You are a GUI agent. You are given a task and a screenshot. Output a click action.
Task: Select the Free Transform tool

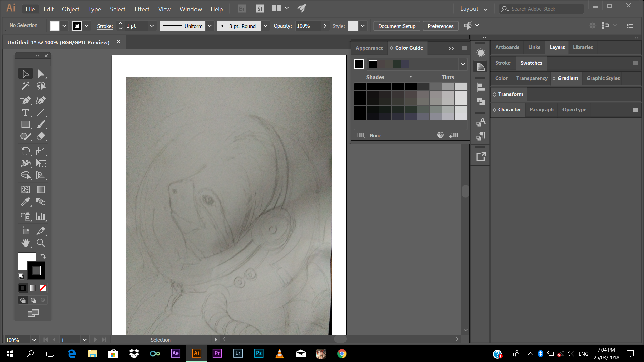41,163
